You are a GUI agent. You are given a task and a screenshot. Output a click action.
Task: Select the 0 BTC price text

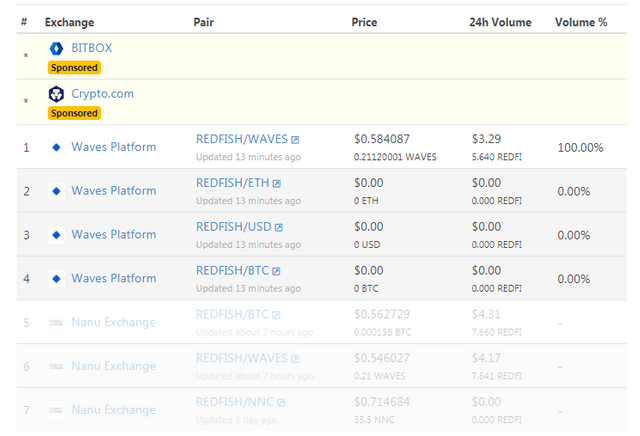tap(366, 289)
